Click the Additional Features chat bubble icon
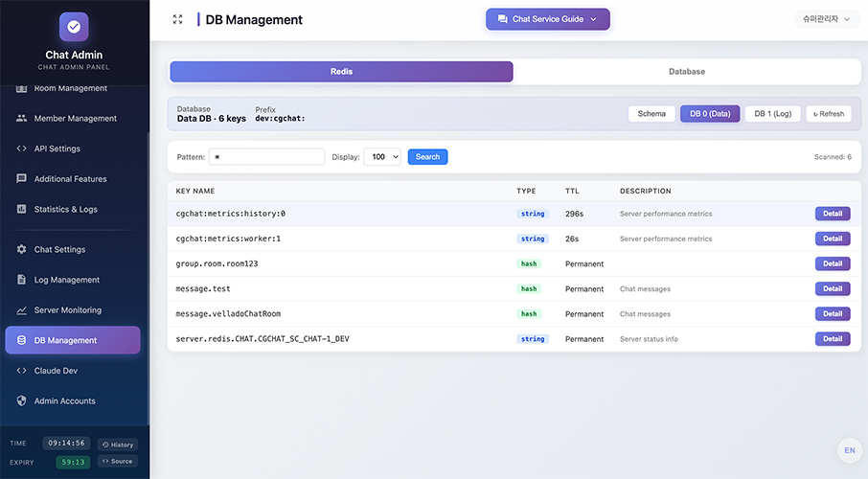The width and height of the screenshot is (868, 479). click(x=22, y=179)
